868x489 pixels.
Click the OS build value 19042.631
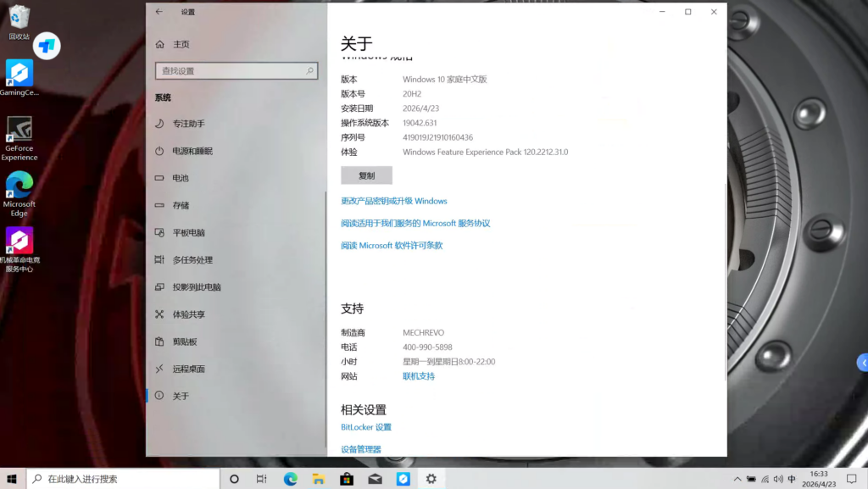click(x=419, y=123)
